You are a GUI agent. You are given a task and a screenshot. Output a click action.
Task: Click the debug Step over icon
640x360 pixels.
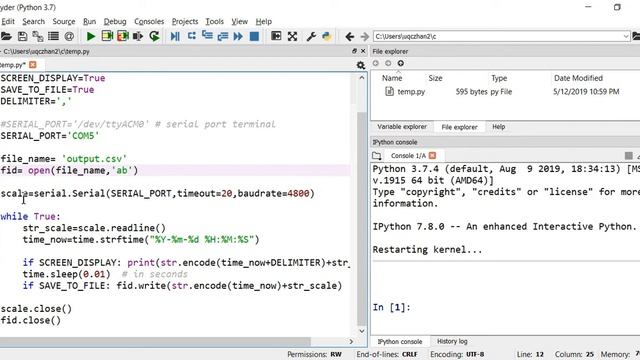191,36
